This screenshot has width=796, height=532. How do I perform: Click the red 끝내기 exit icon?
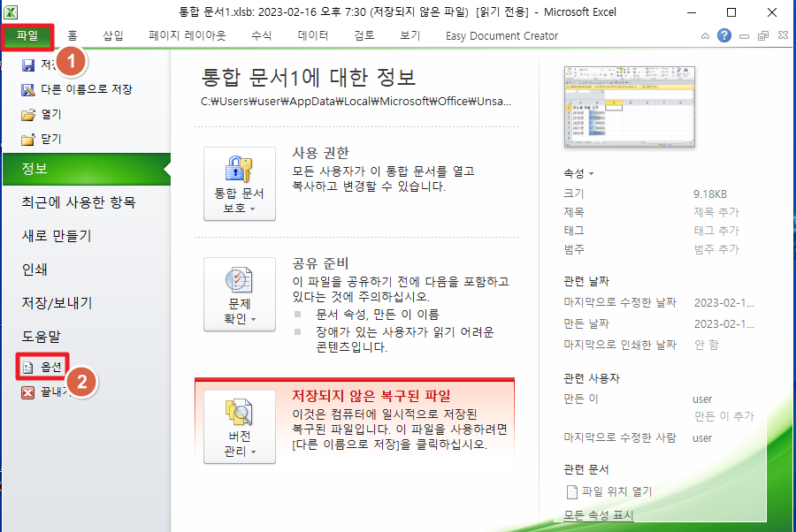tap(28, 392)
